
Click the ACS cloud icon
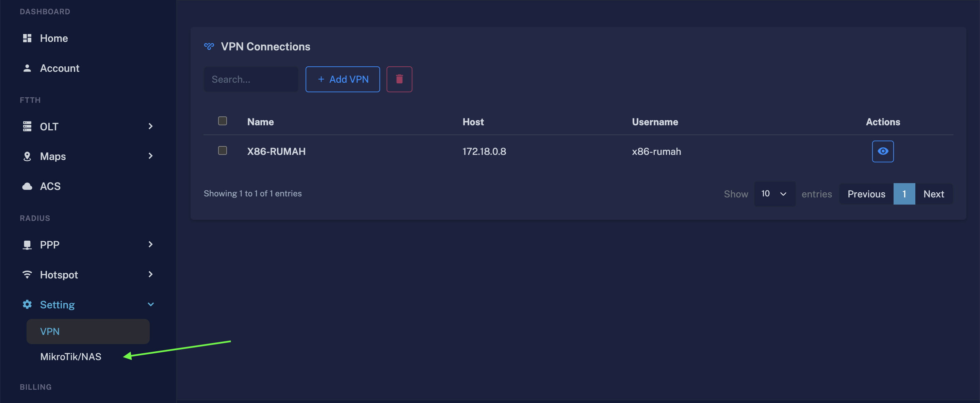coord(27,186)
